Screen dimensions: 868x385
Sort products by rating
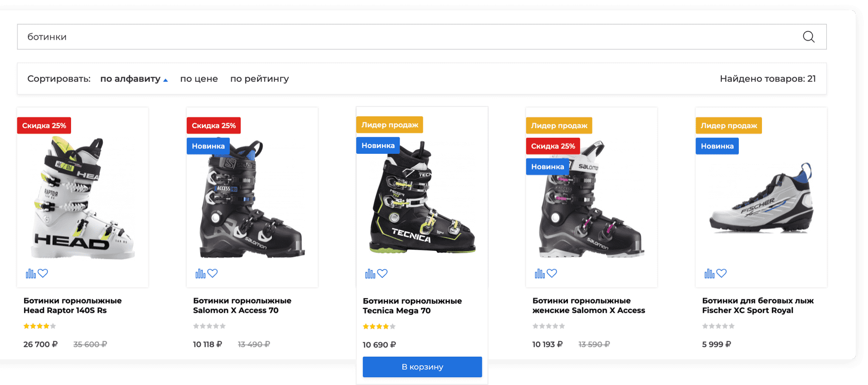(x=259, y=79)
